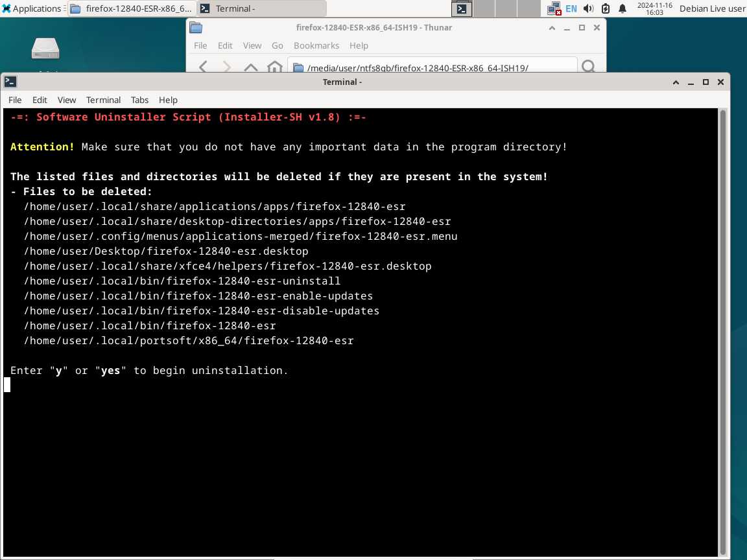Open Edit menu in Thunar window

225,46
